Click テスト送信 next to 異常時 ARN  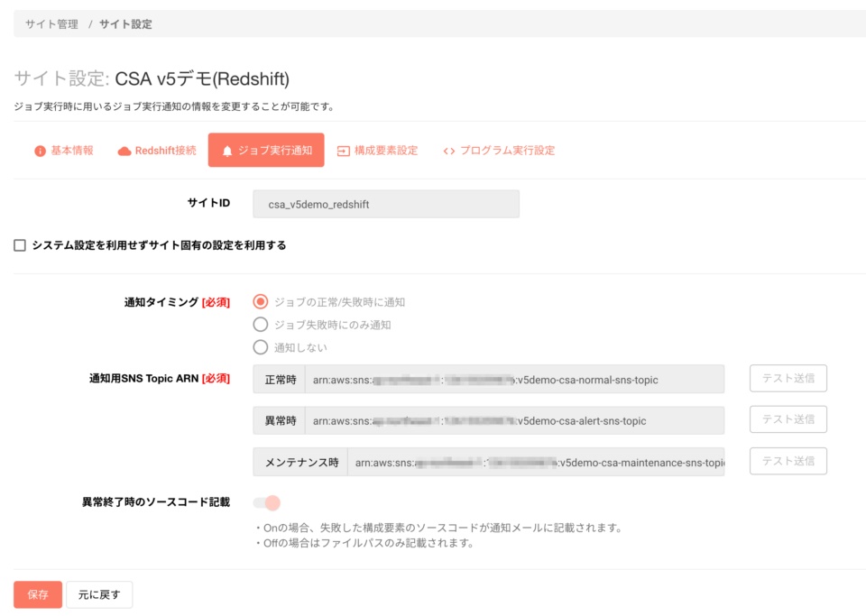[788, 419]
